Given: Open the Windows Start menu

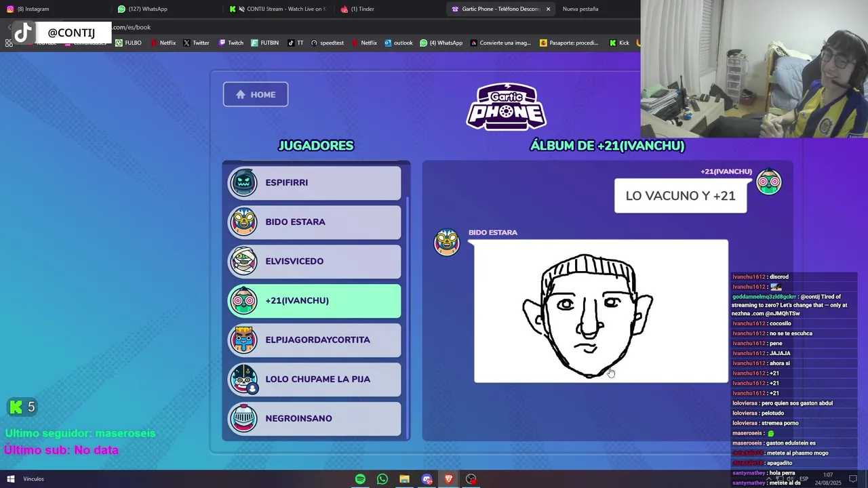Looking at the screenshot, I should pyautogui.click(x=11, y=479).
